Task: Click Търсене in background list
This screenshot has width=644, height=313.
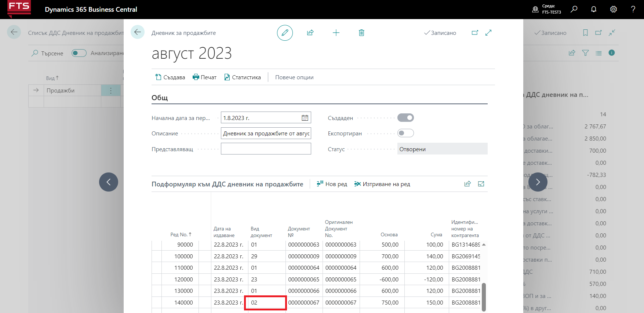Action: (47, 53)
